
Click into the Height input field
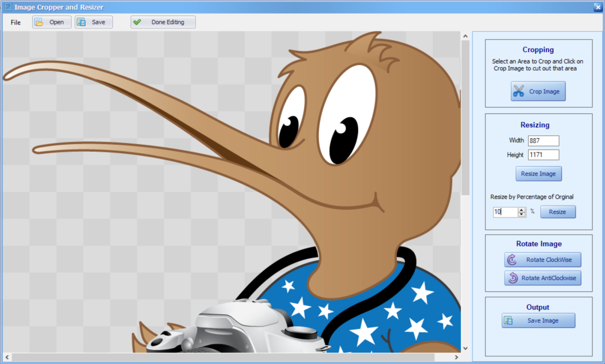tap(544, 155)
